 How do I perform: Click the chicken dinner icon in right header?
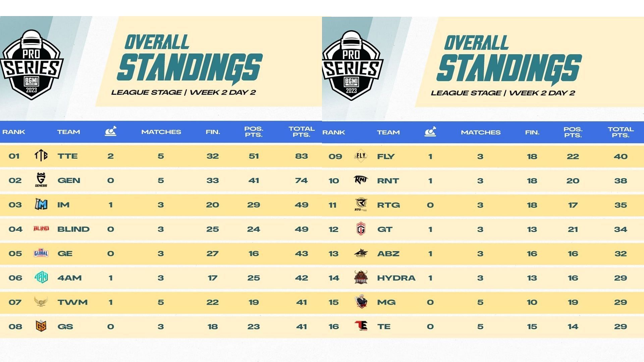pyautogui.click(x=430, y=131)
